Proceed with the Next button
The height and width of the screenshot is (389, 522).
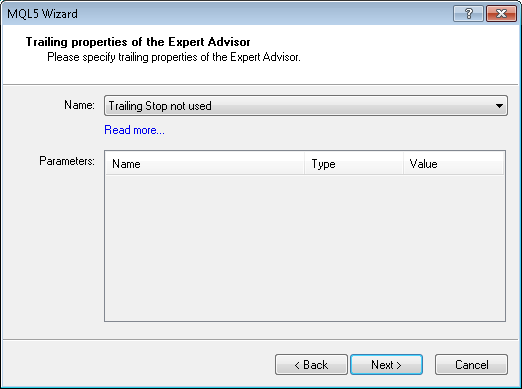(x=387, y=365)
